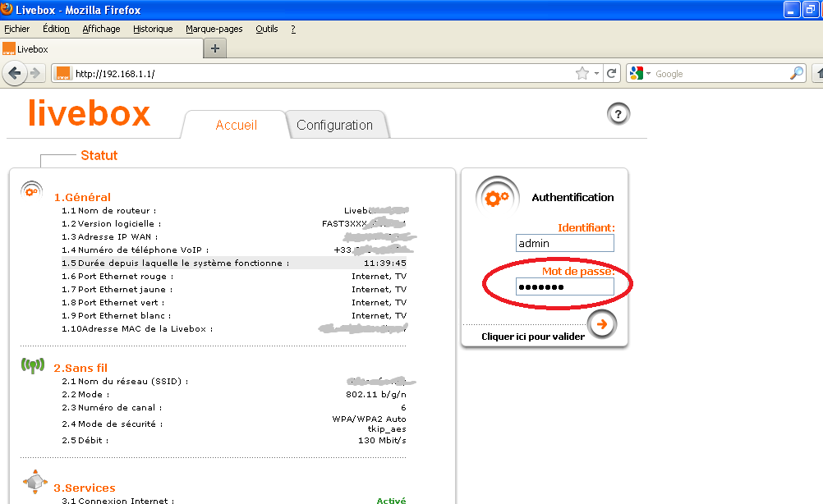Click the livebox logo
Viewport: 823px width, 504px height.
pyautogui.click(x=90, y=112)
